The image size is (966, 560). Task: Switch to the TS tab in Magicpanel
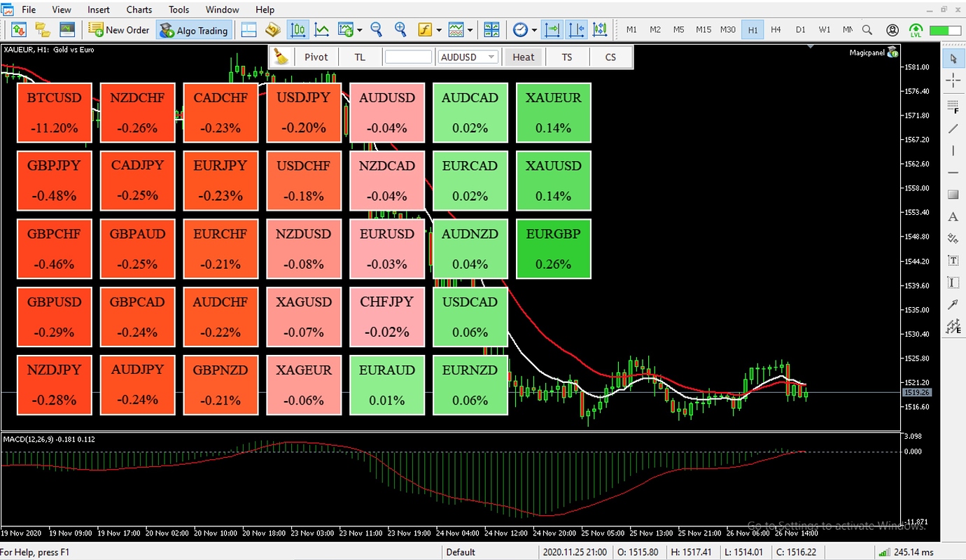click(x=567, y=57)
